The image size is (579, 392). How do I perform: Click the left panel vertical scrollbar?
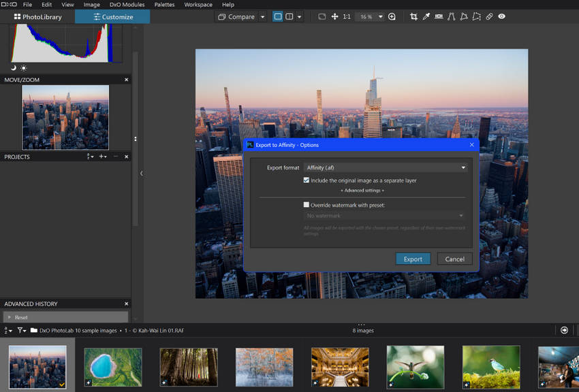[x=136, y=138]
